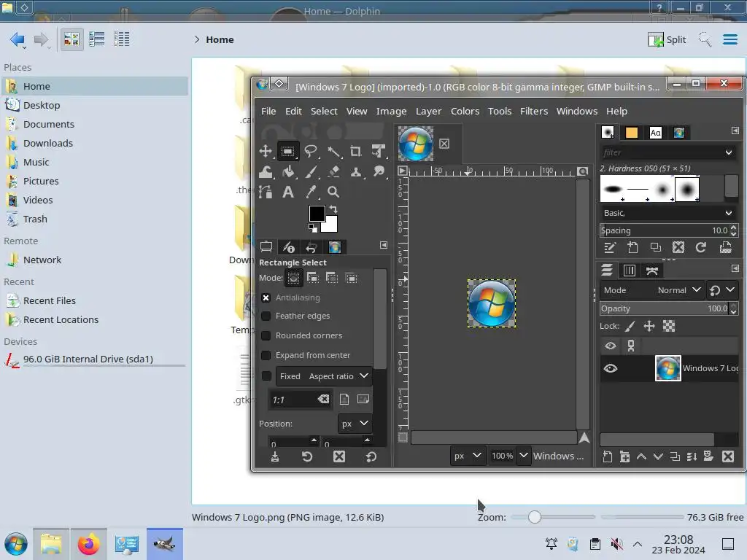Click Firefox icon in taskbar

88,544
